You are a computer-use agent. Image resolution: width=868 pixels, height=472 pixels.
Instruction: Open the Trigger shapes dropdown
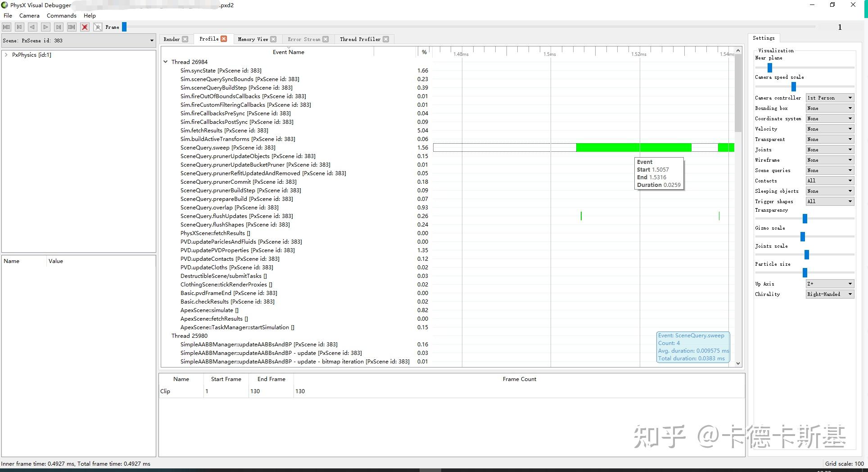coord(830,201)
